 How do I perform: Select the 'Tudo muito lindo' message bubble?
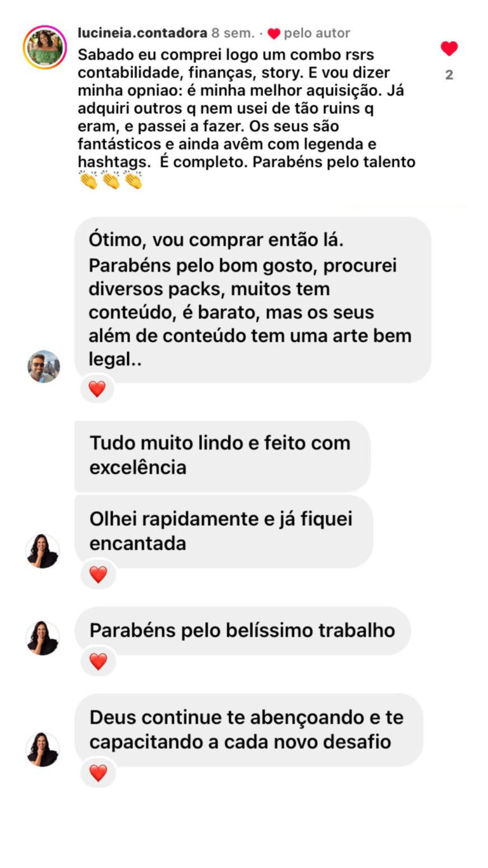[x=222, y=455]
